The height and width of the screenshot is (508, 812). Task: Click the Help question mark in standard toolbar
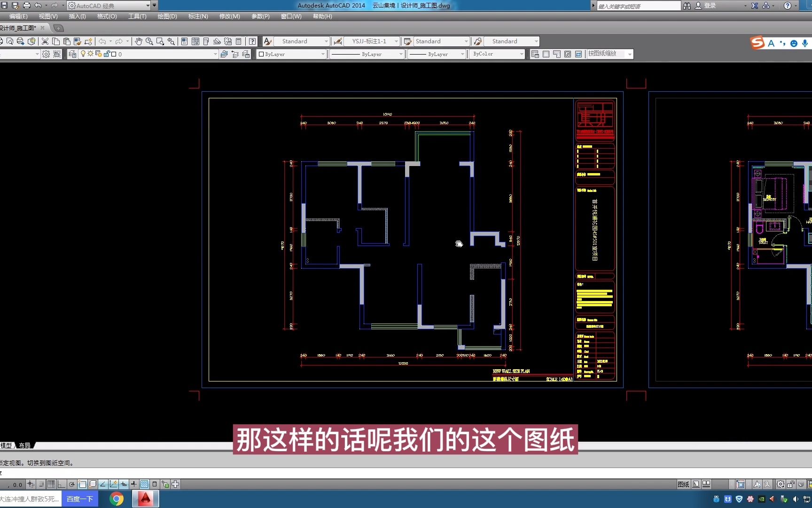point(252,41)
